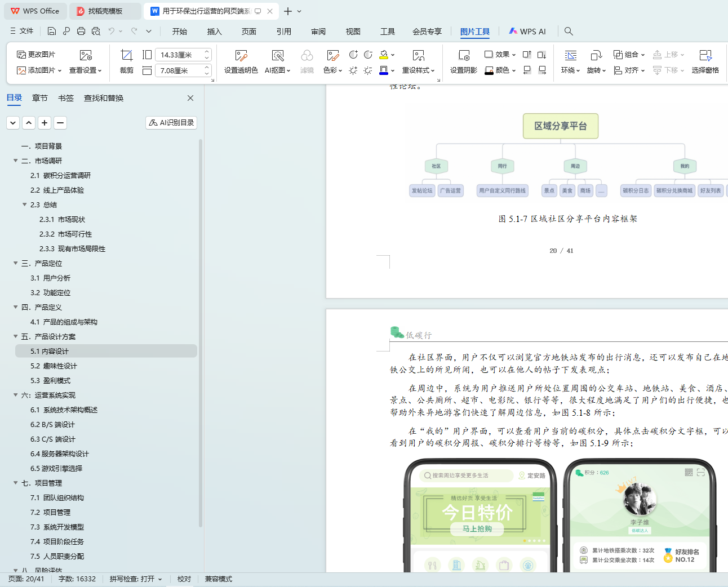
Task: Click the 环绕 text wrap icon
Action: [571, 55]
